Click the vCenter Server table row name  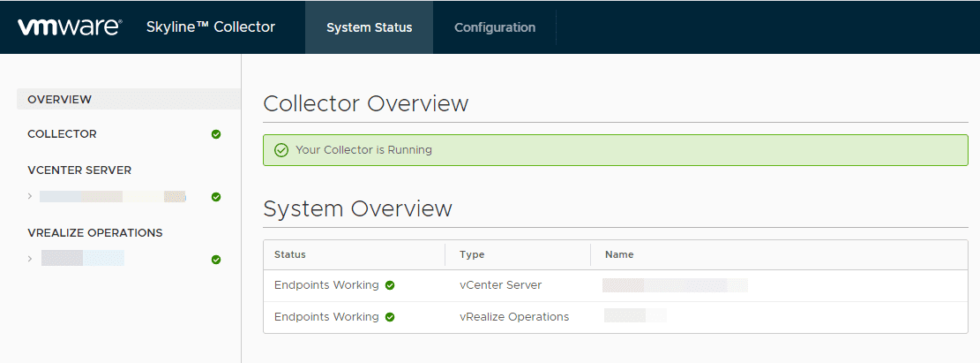675,285
